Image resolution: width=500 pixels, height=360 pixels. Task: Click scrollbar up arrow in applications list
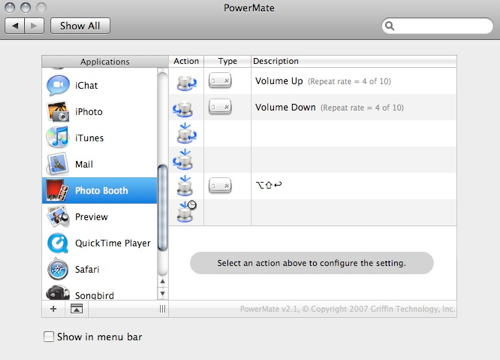(x=162, y=282)
